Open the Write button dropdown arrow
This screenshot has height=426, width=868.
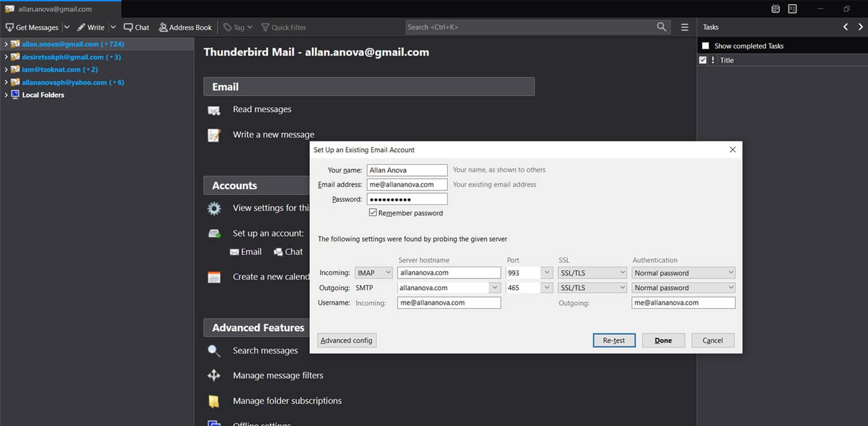coord(113,27)
